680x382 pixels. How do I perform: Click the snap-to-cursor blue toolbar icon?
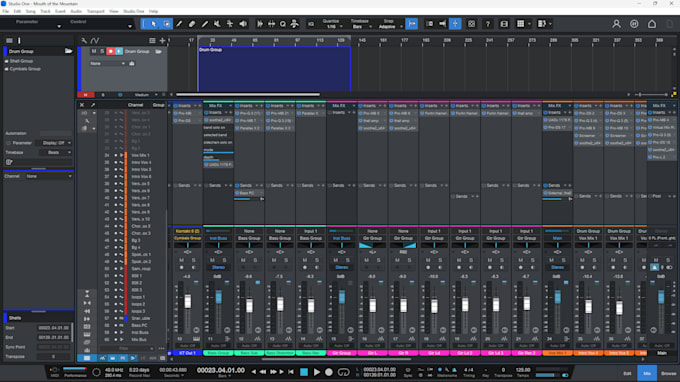pos(455,24)
